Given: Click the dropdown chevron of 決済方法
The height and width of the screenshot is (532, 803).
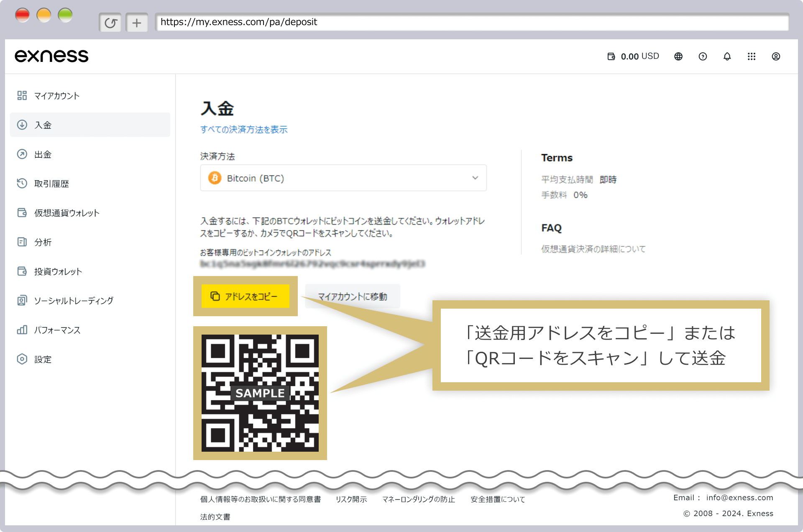Looking at the screenshot, I should pyautogui.click(x=475, y=178).
